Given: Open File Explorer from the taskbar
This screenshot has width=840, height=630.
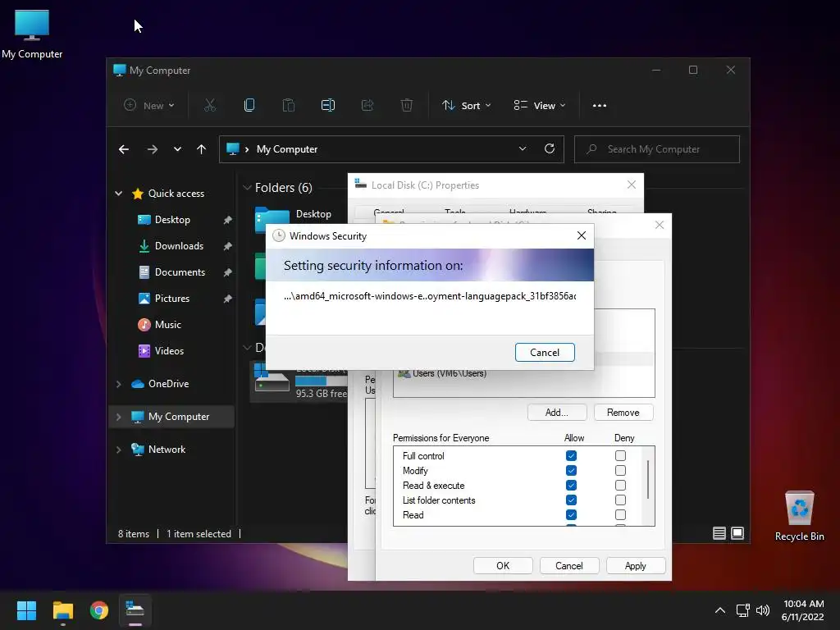Looking at the screenshot, I should [x=62, y=610].
